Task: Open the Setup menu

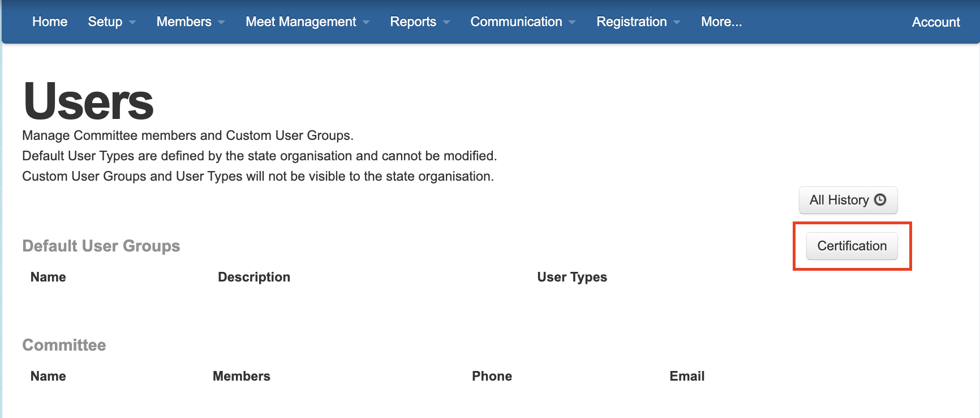Action: tap(111, 22)
